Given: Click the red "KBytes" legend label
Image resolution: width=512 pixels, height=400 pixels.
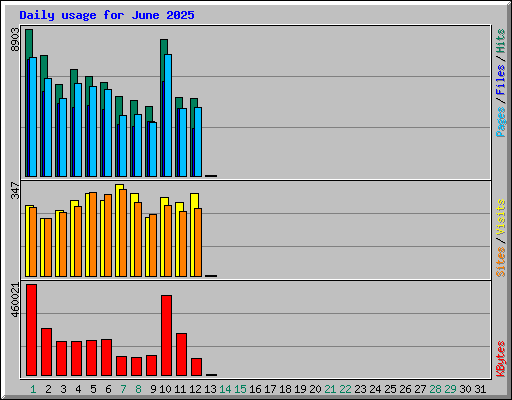Looking at the screenshot, I should [501, 359].
